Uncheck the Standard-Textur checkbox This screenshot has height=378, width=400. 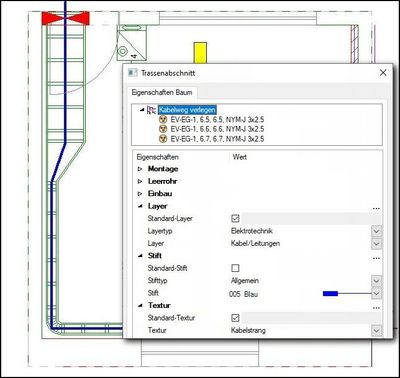click(x=235, y=318)
